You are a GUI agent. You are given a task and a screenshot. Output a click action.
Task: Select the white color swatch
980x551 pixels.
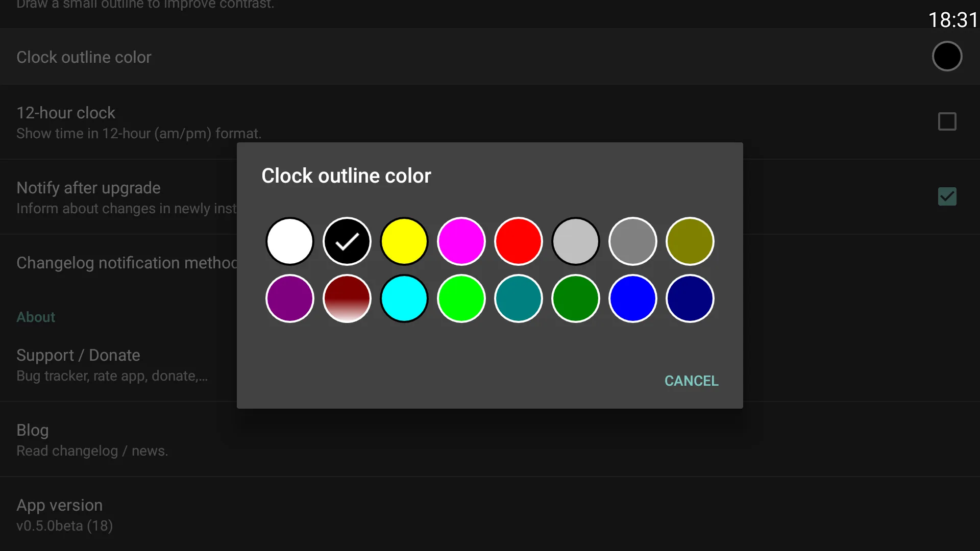289,241
